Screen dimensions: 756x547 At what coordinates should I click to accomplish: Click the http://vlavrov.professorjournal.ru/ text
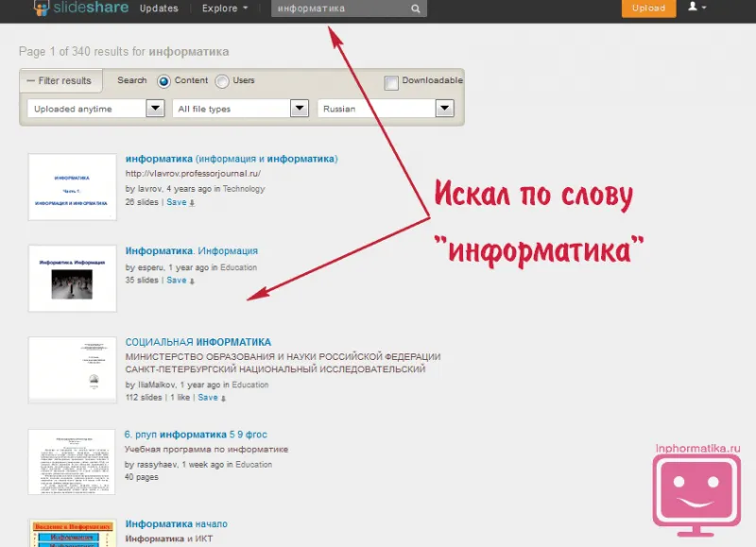point(193,174)
